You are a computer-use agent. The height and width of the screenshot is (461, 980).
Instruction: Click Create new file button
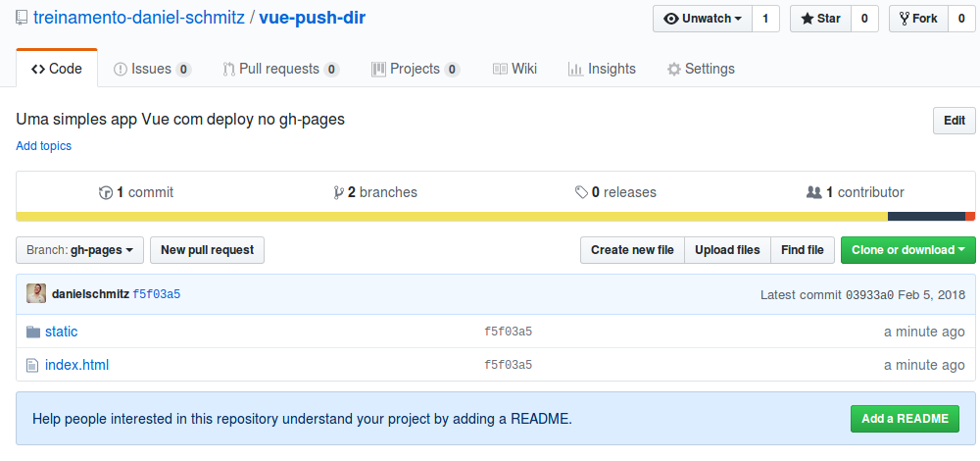632,250
